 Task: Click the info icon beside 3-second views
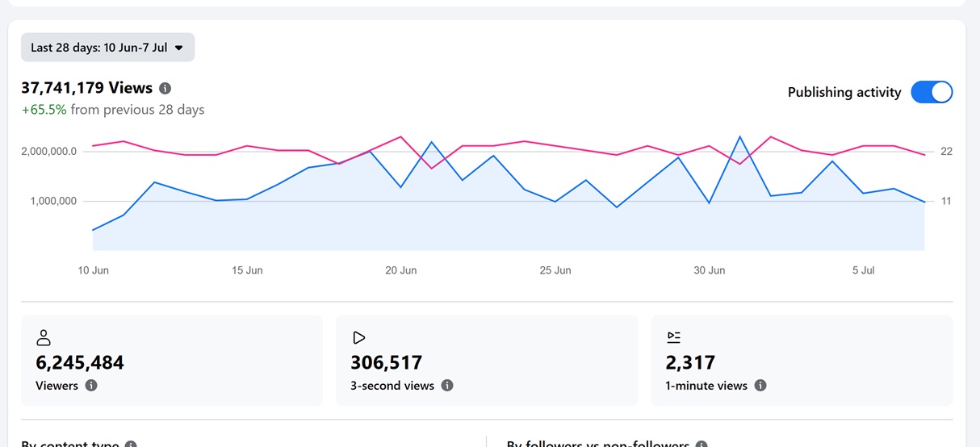click(x=447, y=386)
